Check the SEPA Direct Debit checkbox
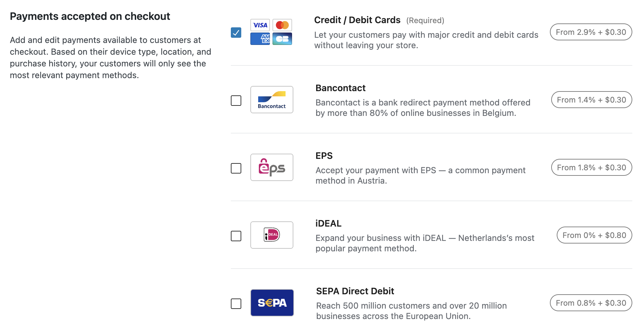This screenshot has width=644, height=334. point(236,304)
